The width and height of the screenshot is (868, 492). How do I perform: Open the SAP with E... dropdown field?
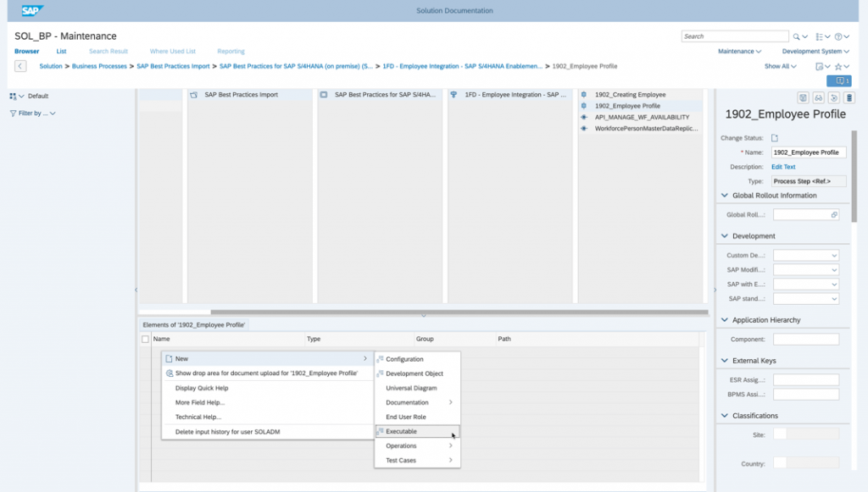click(x=806, y=285)
